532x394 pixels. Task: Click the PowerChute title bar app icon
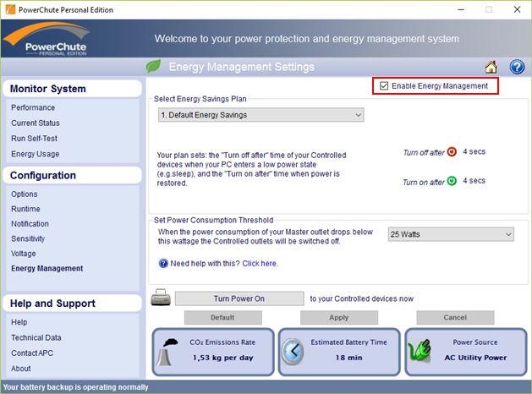point(10,9)
